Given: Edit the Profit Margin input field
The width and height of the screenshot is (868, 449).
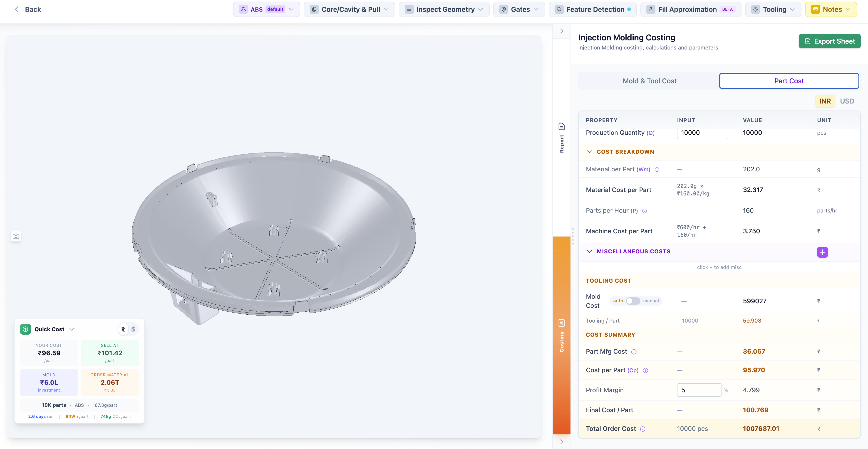Looking at the screenshot, I should tap(698, 390).
